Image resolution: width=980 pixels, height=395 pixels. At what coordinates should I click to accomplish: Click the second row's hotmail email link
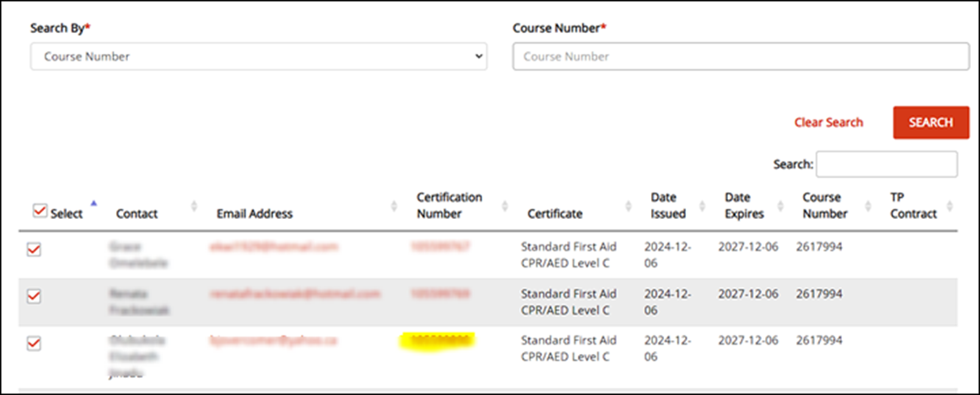pos(295,294)
